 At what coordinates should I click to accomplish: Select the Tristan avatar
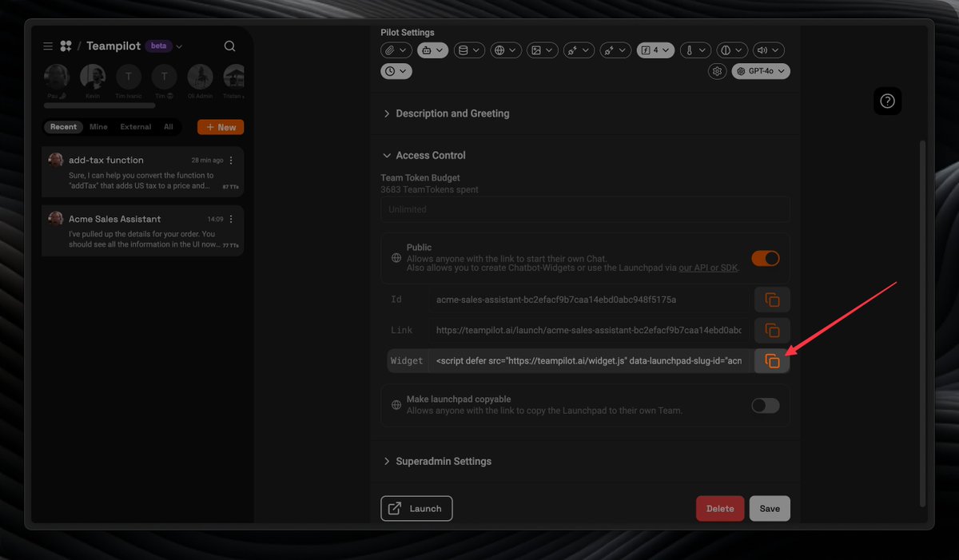234,77
